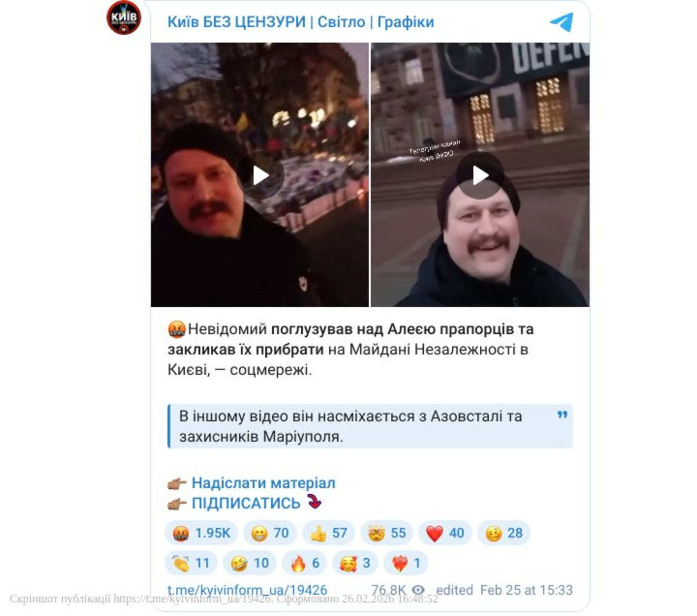Select the fire 6 reaction
Viewport: 697px width, 616px height.
pyautogui.click(x=304, y=563)
